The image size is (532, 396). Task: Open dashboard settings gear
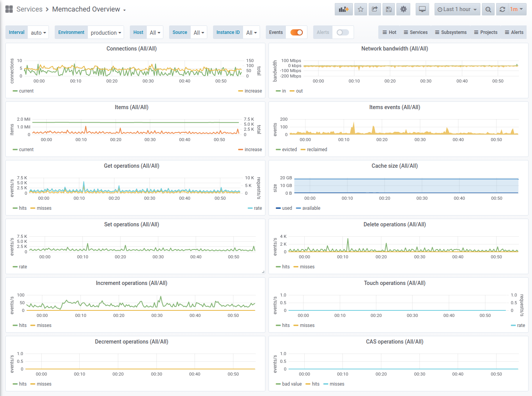point(403,9)
